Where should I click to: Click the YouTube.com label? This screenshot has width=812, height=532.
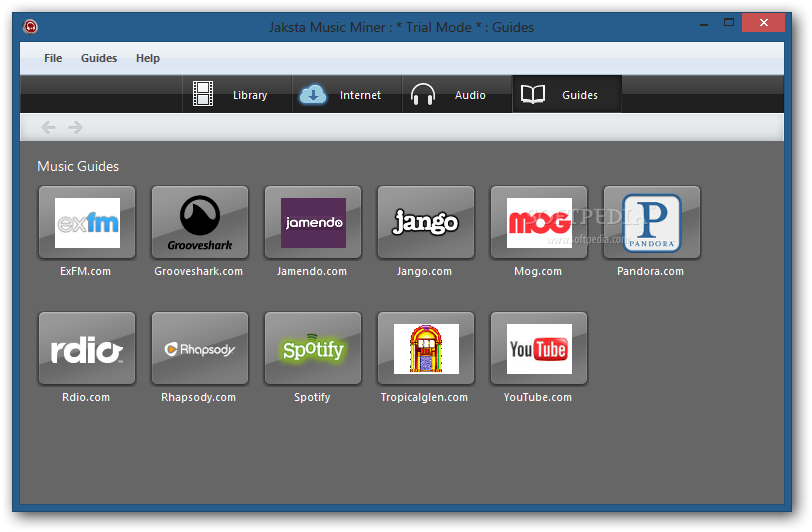tap(538, 397)
